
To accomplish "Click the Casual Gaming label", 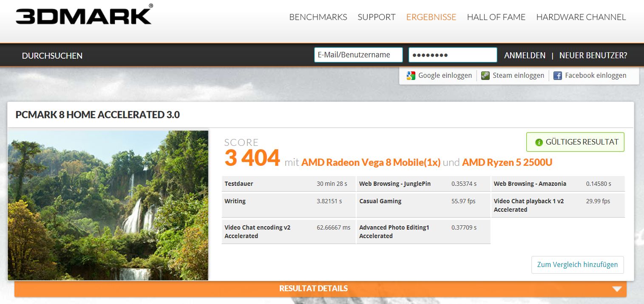I will 380,201.
